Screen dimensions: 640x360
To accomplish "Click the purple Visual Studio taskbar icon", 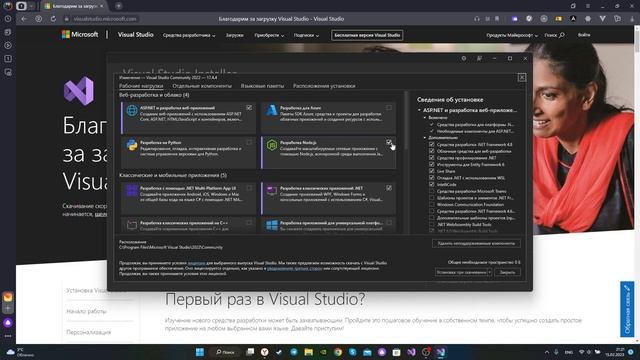I will pyautogui.click(x=411, y=352).
